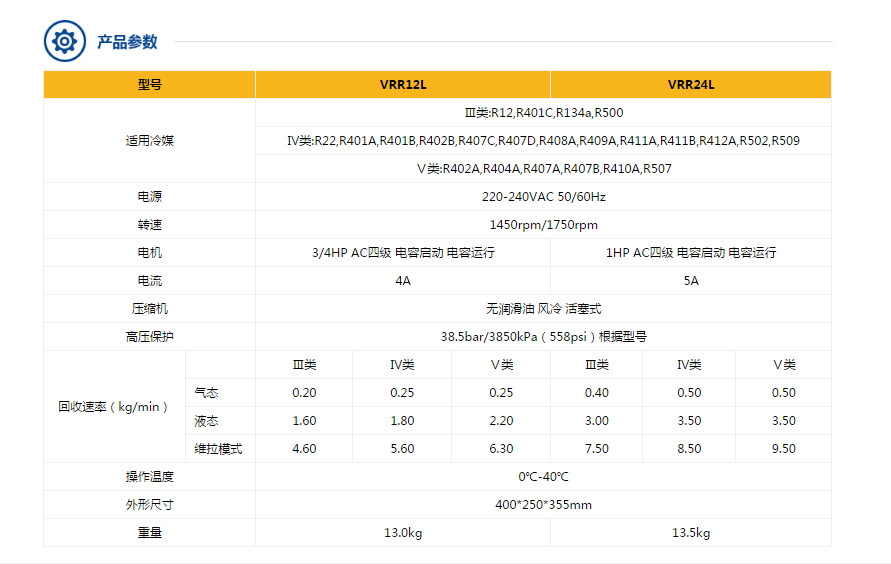
Task: Select the 13.5kg weight value
Action: [691, 533]
